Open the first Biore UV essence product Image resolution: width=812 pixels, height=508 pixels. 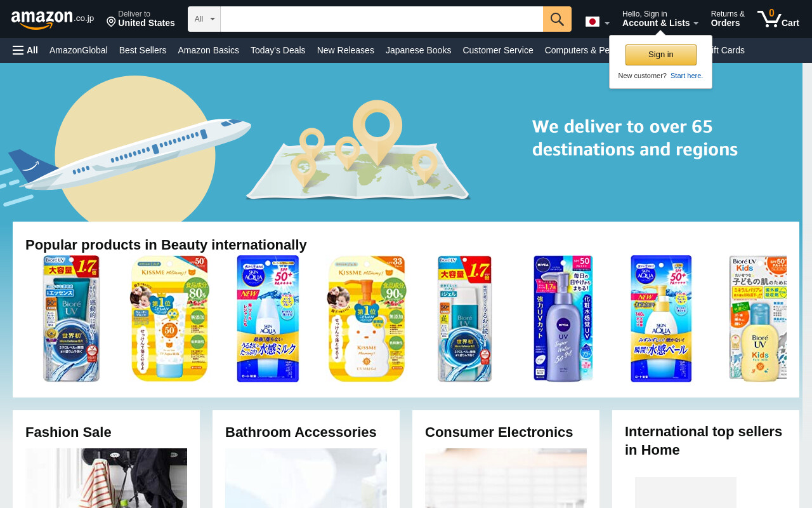[71, 319]
